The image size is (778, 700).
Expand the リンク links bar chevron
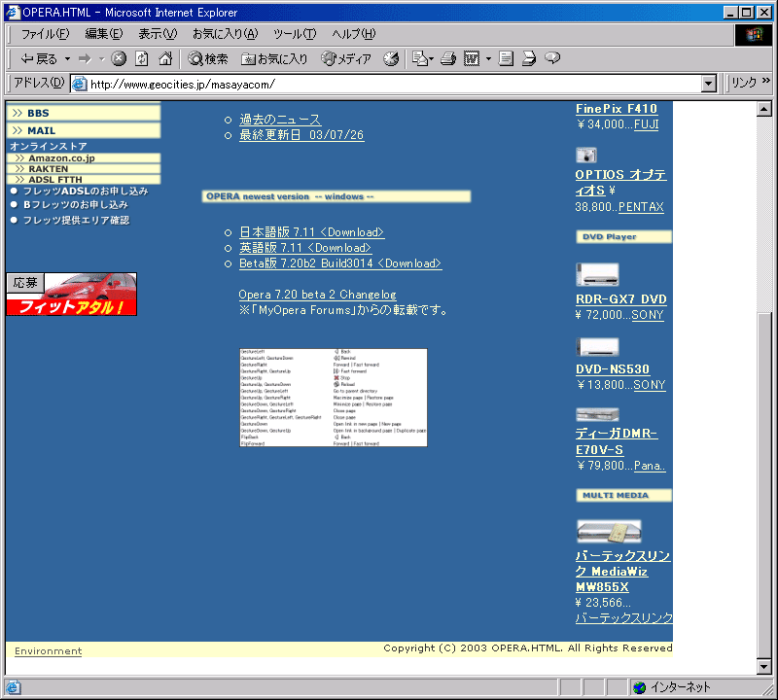tap(766, 80)
